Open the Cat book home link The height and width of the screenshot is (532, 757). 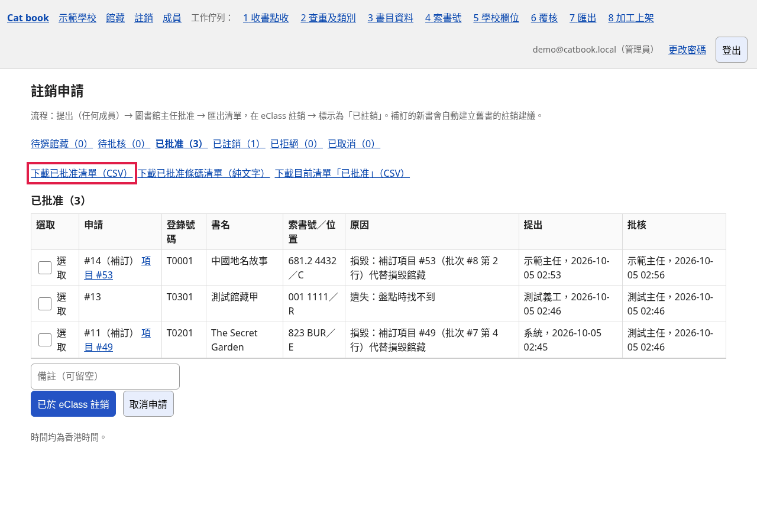[28, 18]
